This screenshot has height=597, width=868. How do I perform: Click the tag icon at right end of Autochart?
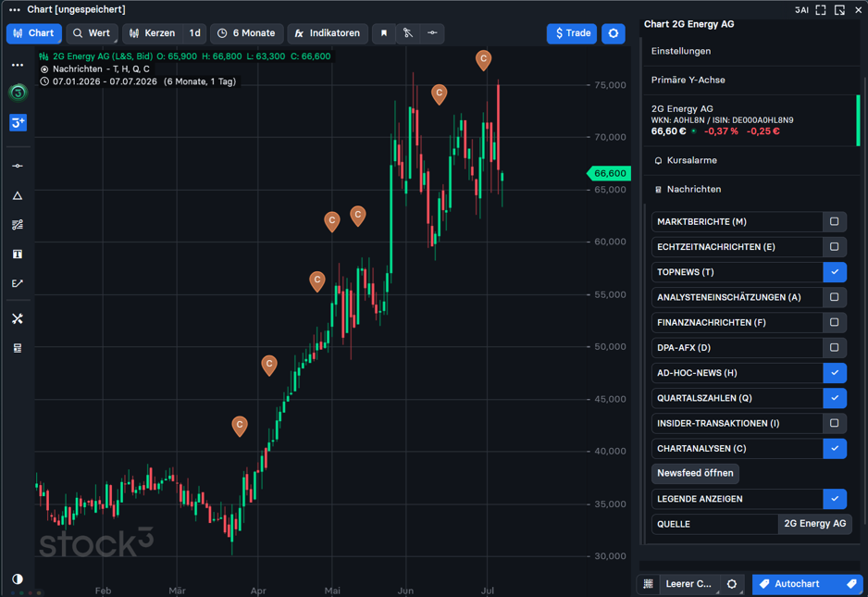[x=851, y=584]
